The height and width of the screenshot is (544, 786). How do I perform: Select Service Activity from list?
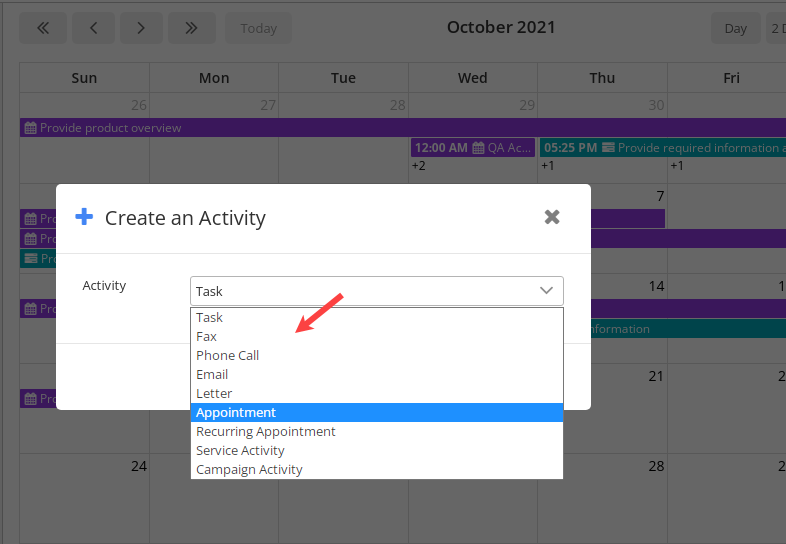click(x=240, y=450)
